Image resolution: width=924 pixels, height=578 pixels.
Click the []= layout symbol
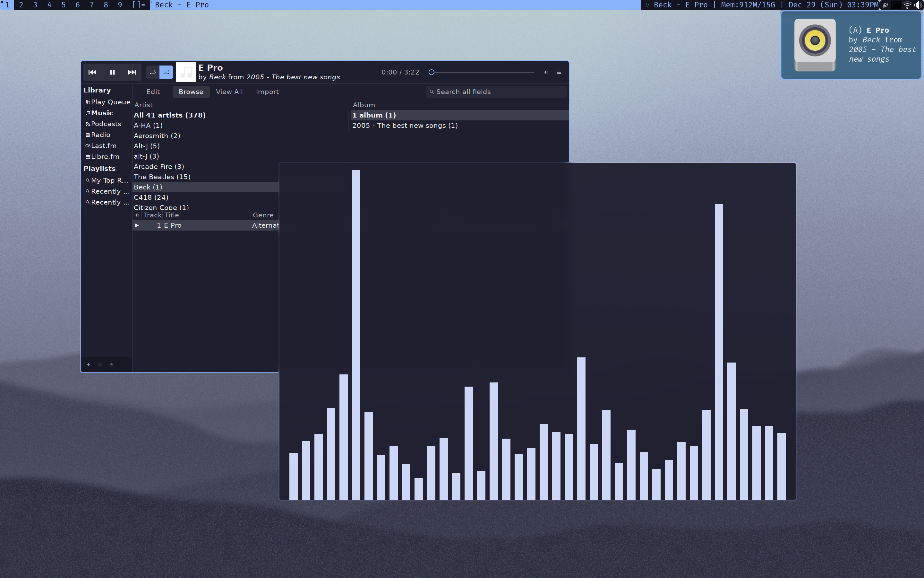[139, 5]
